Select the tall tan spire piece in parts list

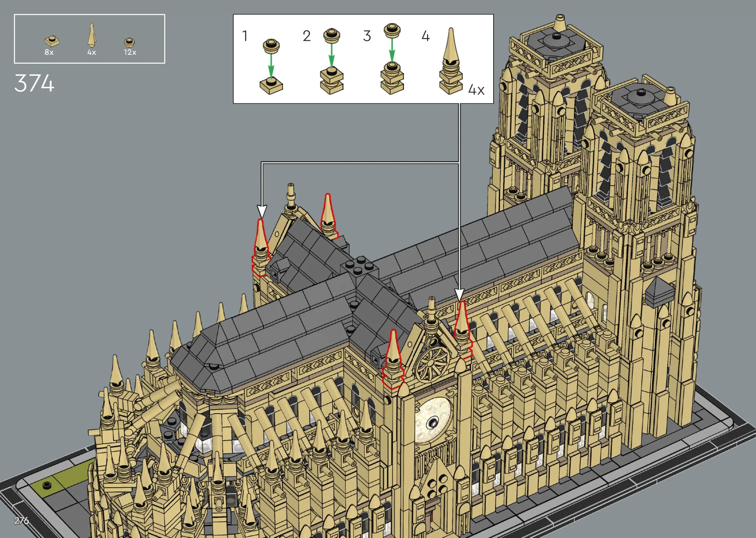(x=92, y=35)
